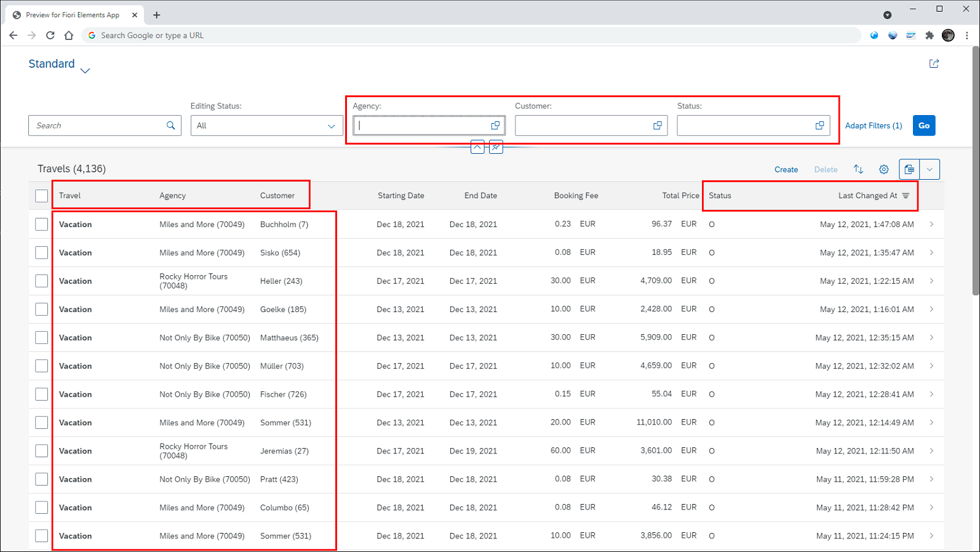Select the Müller (703) row checkbox
The height and width of the screenshot is (552, 980).
[x=41, y=366]
